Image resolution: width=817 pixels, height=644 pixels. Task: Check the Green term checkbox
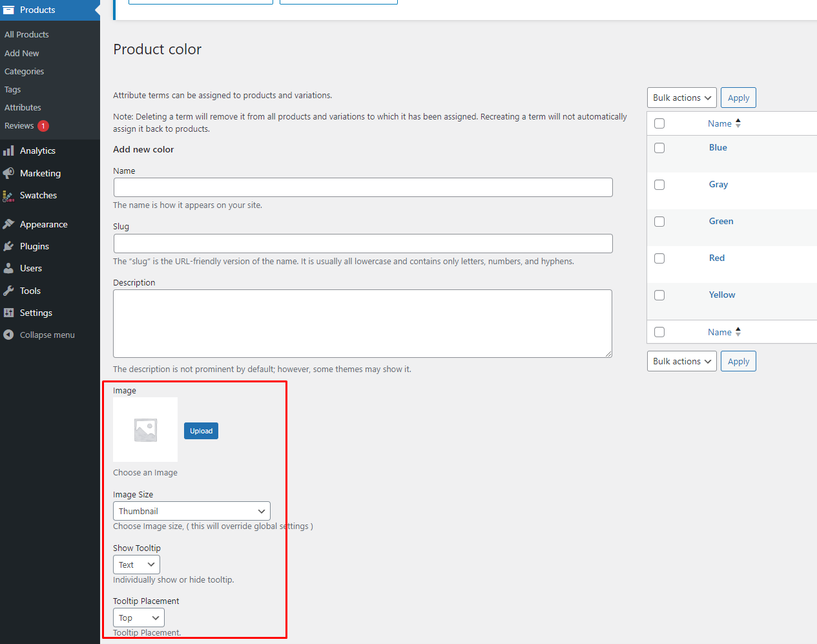(x=659, y=222)
